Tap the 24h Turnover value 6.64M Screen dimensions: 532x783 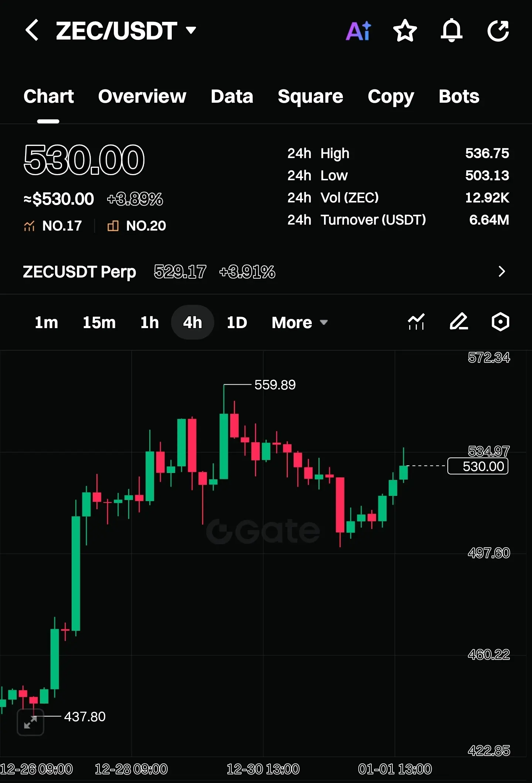pyautogui.click(x=489, y=220)
